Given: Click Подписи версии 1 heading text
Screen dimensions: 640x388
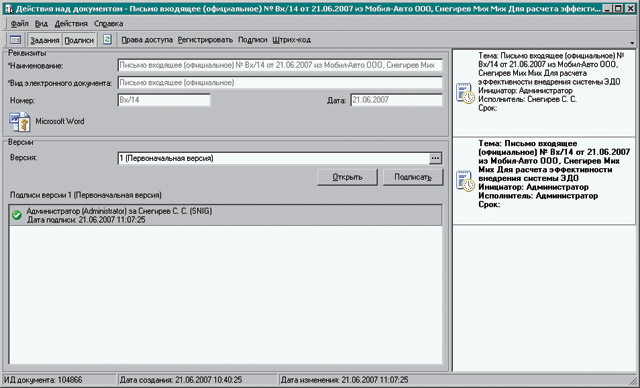Looking at the screenshot, I should pyautogui.click(x=86, y=195).
